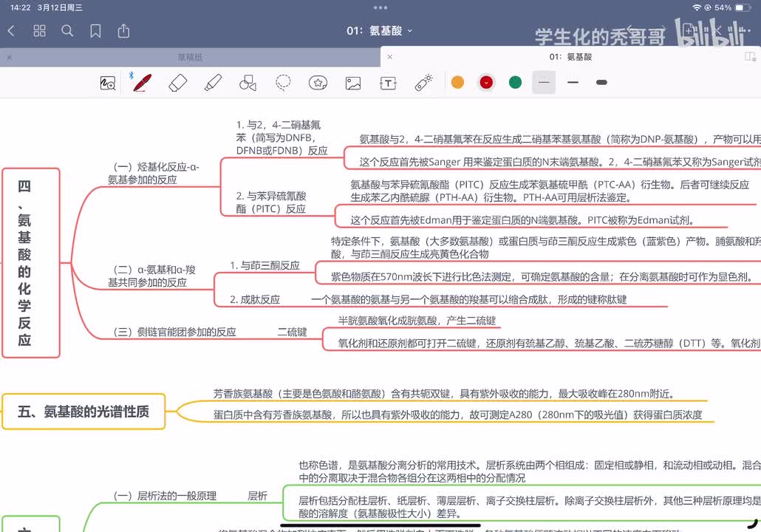Select the zoom window tool
This screenshot has width=761, height=532.
click(x=108, y=83)
